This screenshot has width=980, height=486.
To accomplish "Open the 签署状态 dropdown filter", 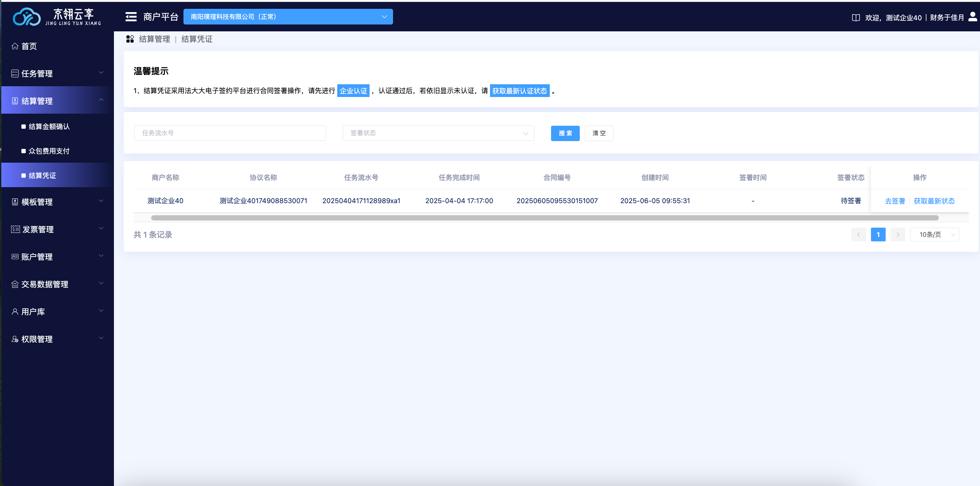I will click(438, 133).
